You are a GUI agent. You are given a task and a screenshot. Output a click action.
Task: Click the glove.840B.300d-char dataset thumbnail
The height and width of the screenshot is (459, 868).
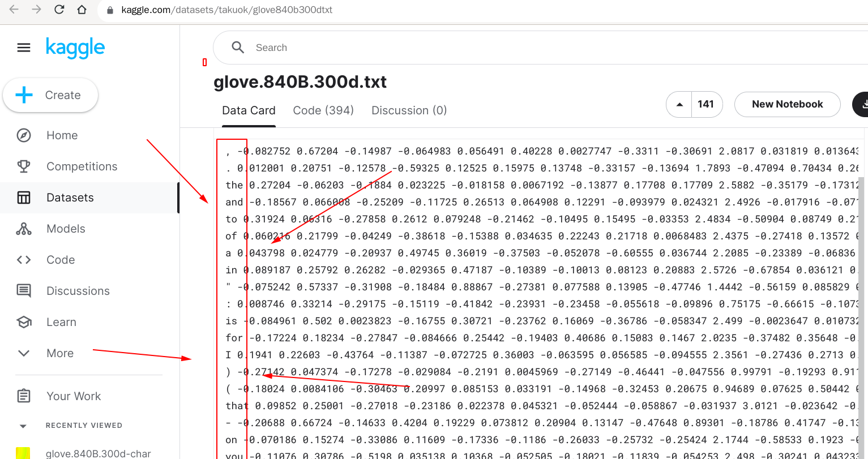point(23,453)
